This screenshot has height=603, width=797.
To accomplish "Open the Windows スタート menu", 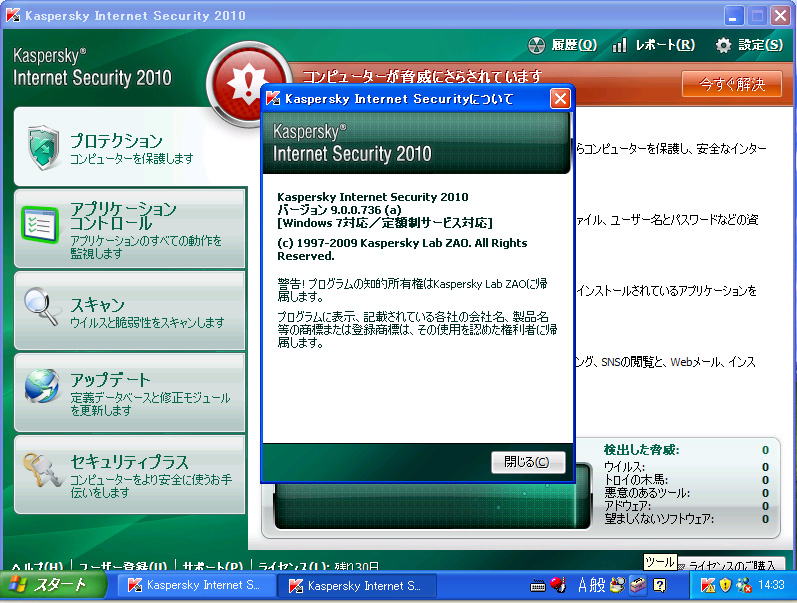I will coord(53,585).
